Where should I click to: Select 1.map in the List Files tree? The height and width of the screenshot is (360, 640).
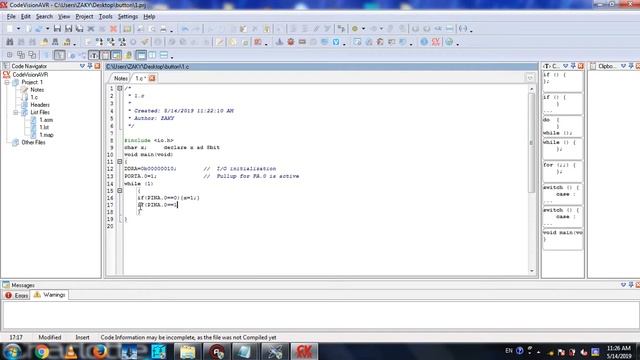point(46,135)
